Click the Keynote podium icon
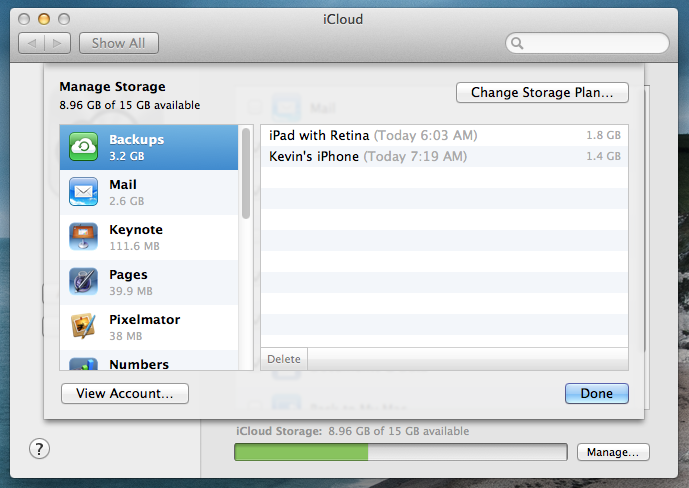Screen dimensions: 689x488 [x=83, y=236]
